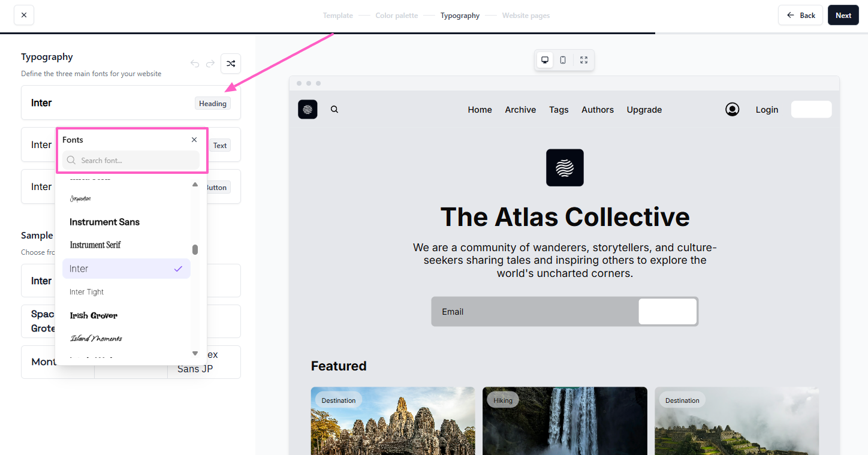This screenshot has height=455, width=868.
Task: Close the Fonts popup
Action: point(194,140)
